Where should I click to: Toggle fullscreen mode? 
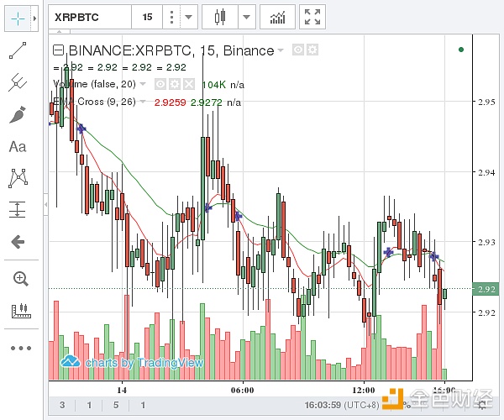point(312,17)
